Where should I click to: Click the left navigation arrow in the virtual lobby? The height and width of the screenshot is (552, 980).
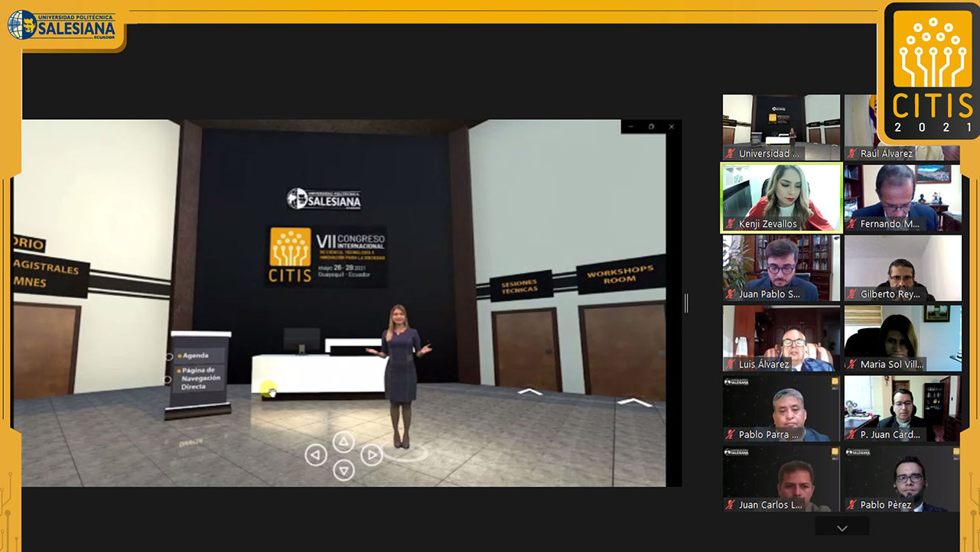[x=315, y=456]
